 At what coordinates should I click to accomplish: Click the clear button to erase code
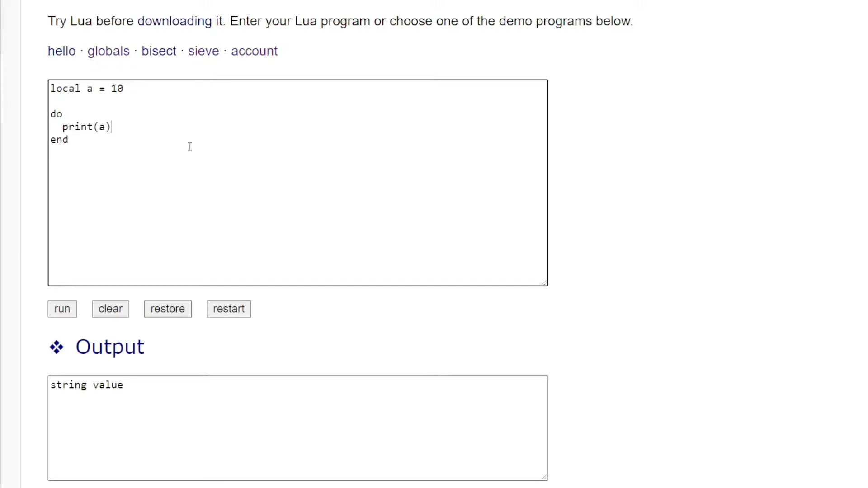tap(110, 309)
